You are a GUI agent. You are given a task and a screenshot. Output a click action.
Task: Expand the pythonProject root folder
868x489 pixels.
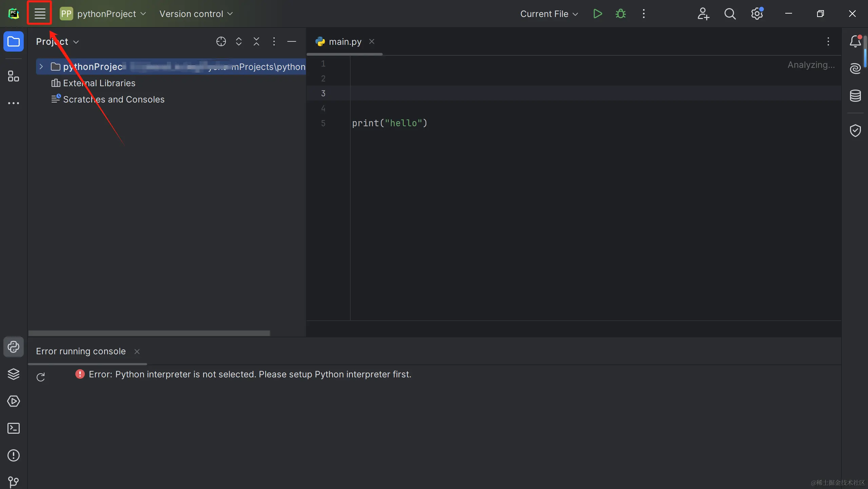click(41, 67)
